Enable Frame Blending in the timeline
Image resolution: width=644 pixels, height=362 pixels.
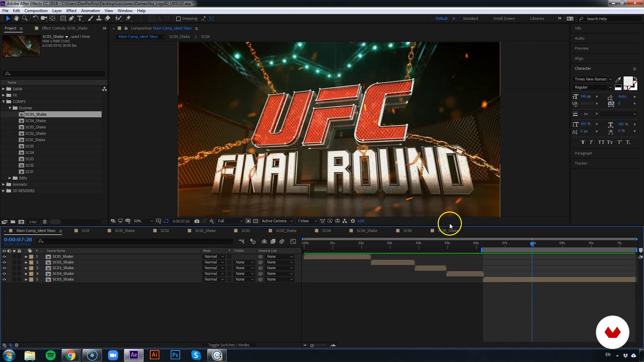pyautogui.click(x=273, y=241)
